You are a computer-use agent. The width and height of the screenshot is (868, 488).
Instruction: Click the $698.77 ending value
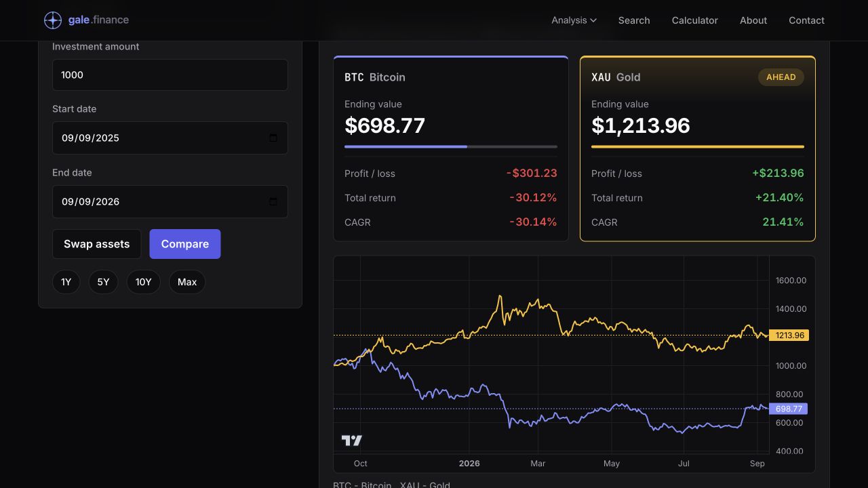[x=384, y=125]
